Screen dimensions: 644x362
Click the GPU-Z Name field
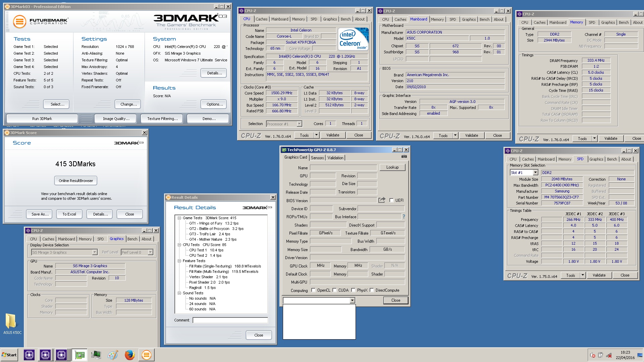click(x=343, y=168)
